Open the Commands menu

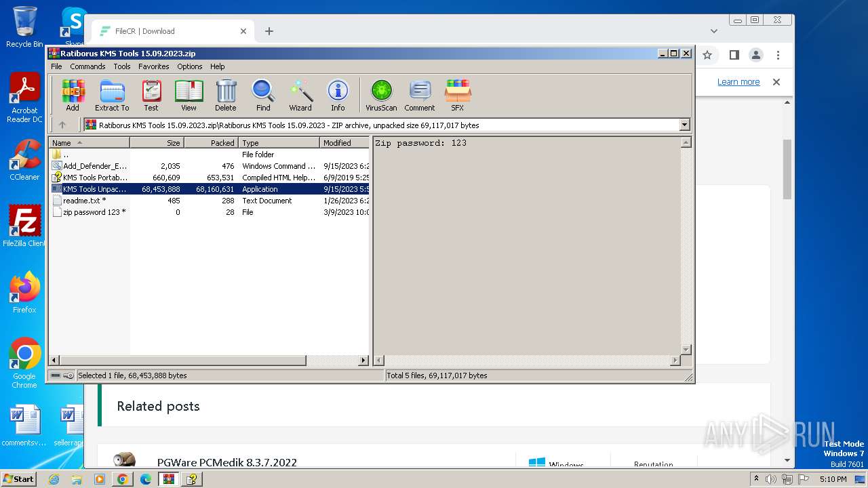pos(87,66)
